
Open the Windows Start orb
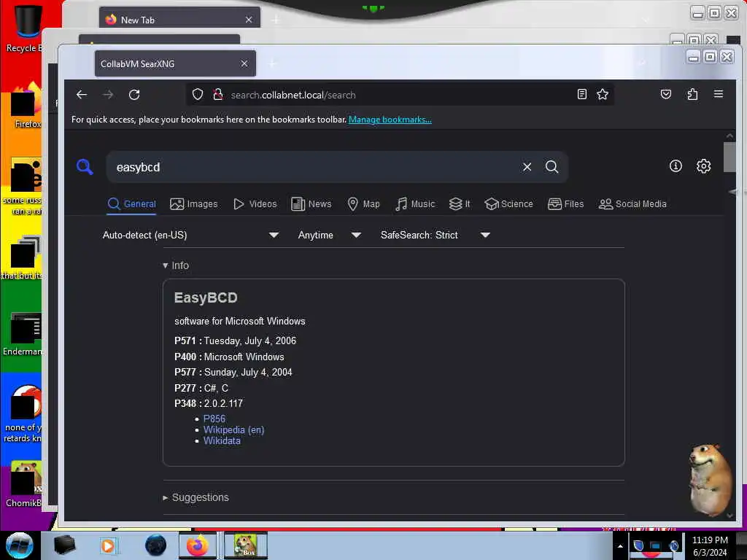(x=19, y=545)
